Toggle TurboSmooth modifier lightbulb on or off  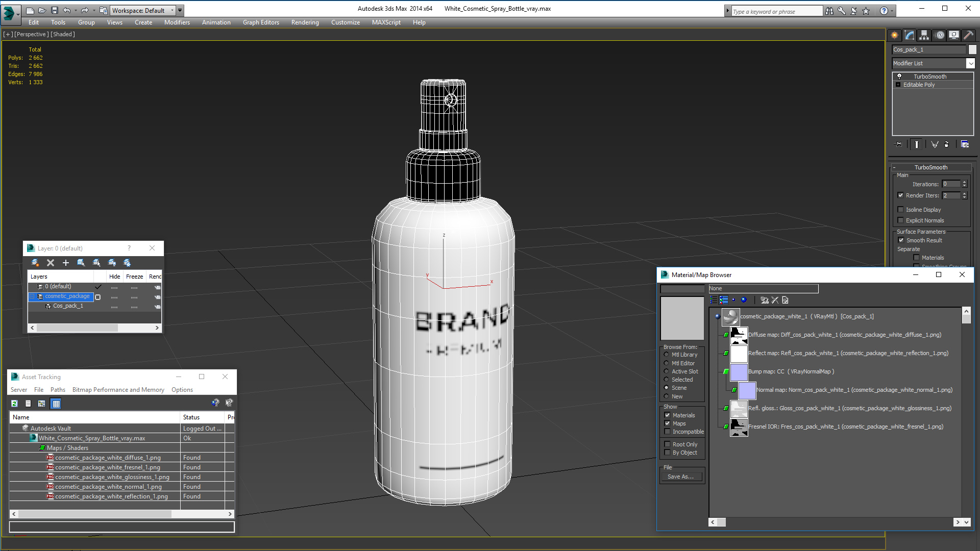[x=899, y=77]
